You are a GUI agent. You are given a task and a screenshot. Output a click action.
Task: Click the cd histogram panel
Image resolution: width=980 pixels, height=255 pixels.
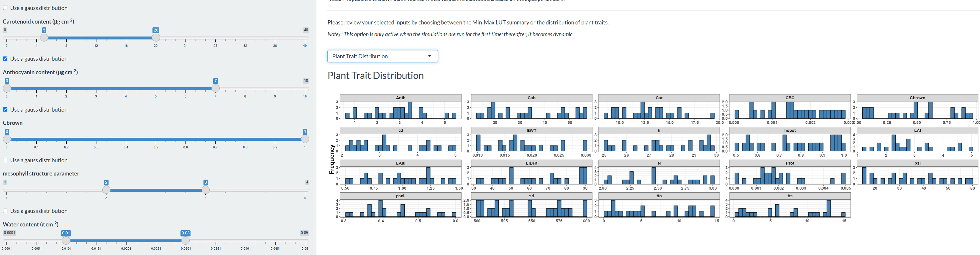400,143
